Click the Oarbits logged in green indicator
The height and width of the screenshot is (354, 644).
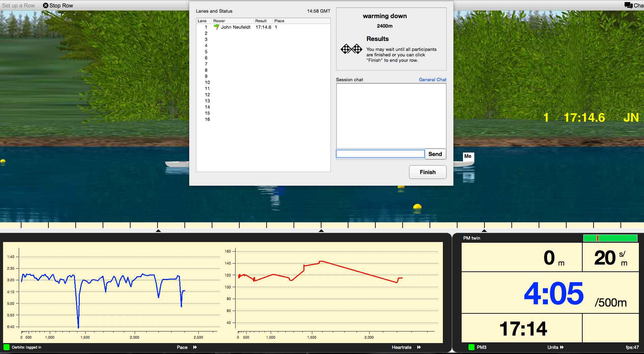click(6, 347)
